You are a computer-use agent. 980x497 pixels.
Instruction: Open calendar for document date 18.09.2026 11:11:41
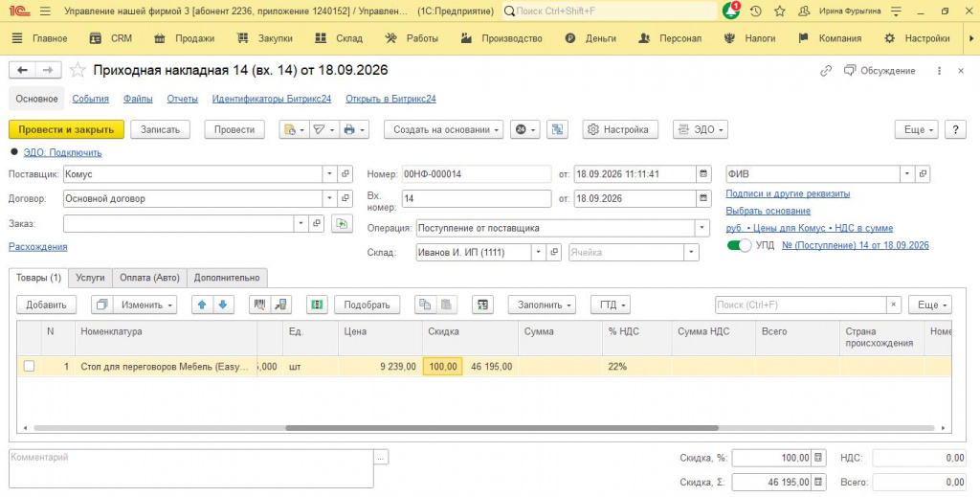[x=703, y=173]
